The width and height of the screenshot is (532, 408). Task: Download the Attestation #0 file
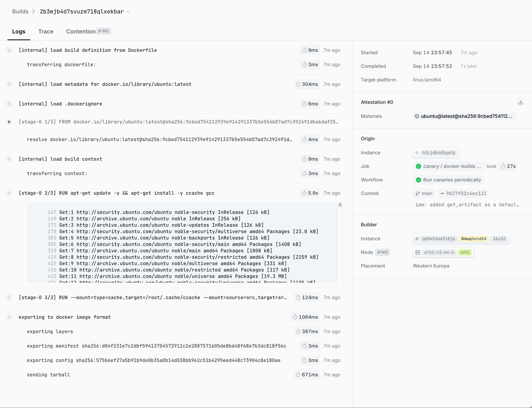[x=521, y=102]
